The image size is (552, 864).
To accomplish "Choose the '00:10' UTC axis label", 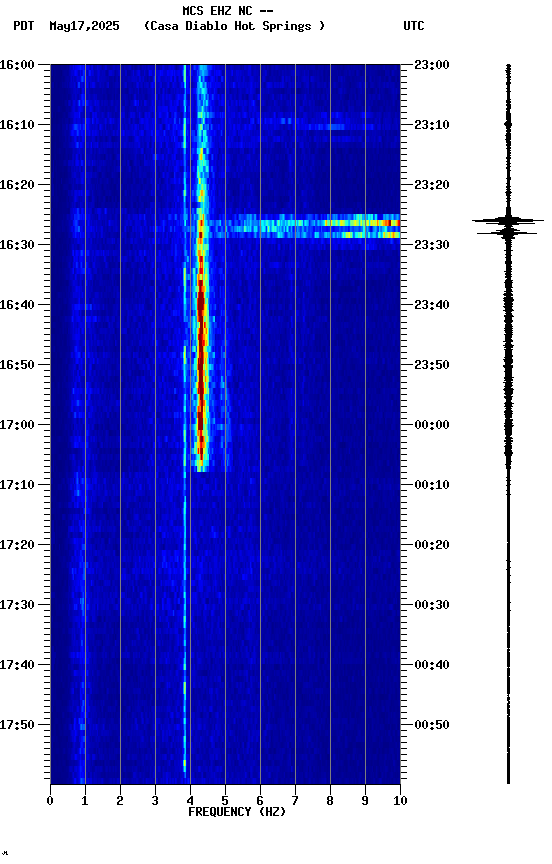I will click(x=432, y=485).
